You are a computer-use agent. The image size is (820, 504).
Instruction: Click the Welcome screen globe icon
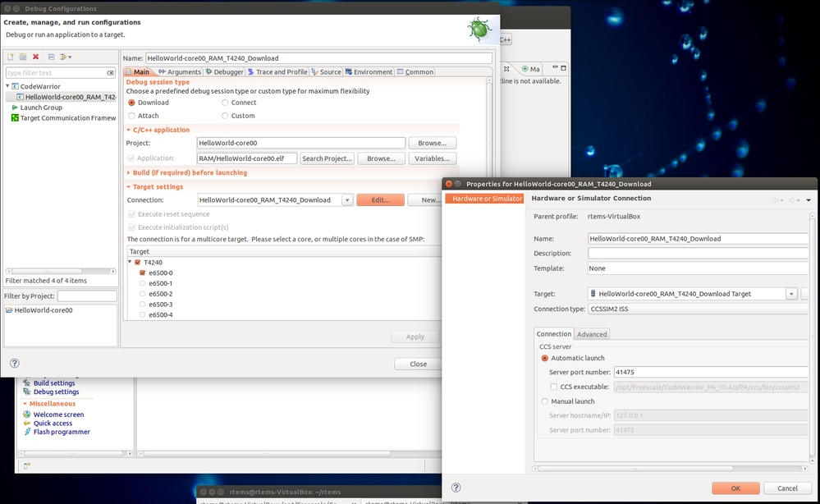[x=26, y=414]
